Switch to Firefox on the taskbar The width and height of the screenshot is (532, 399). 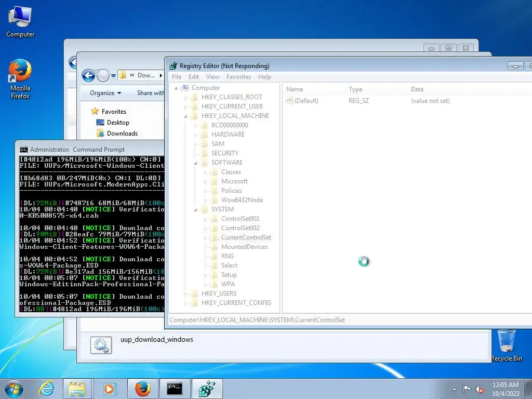[x=143, y=389]
